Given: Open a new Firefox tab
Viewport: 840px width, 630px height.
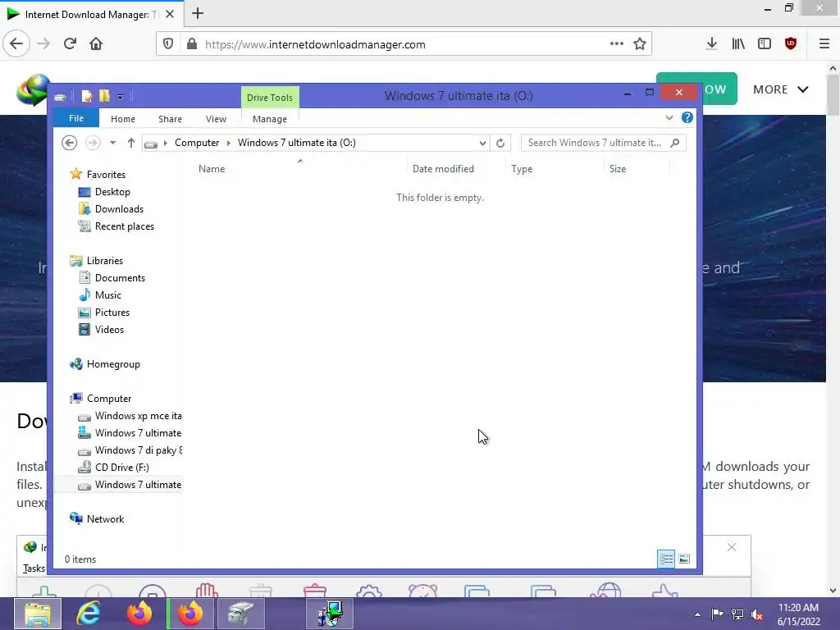Looking at the screenshot, I should point(198,13).
